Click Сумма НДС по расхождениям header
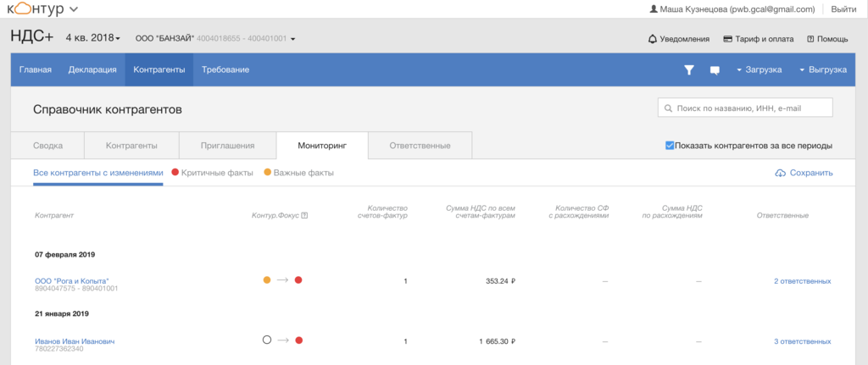This screenshot has width=868, height=365. point(672,211)
